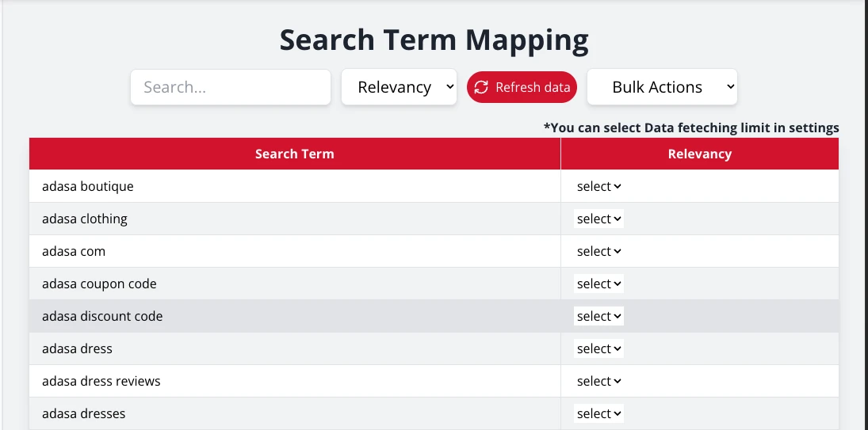Image resolution: width=868 pixels, height=430 pixels.
Task: Open relevancy select for adasa clothing
Action: pos(598,219)
